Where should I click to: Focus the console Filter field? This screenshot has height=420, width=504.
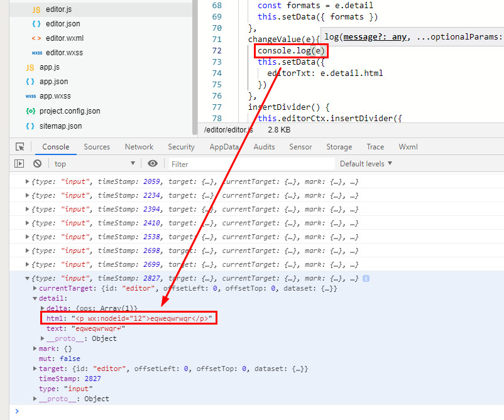coord(251,164)
